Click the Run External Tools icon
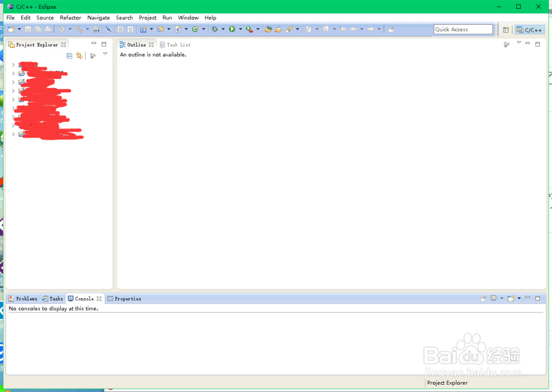Screen dimensions: 552x392 (250, 30)
